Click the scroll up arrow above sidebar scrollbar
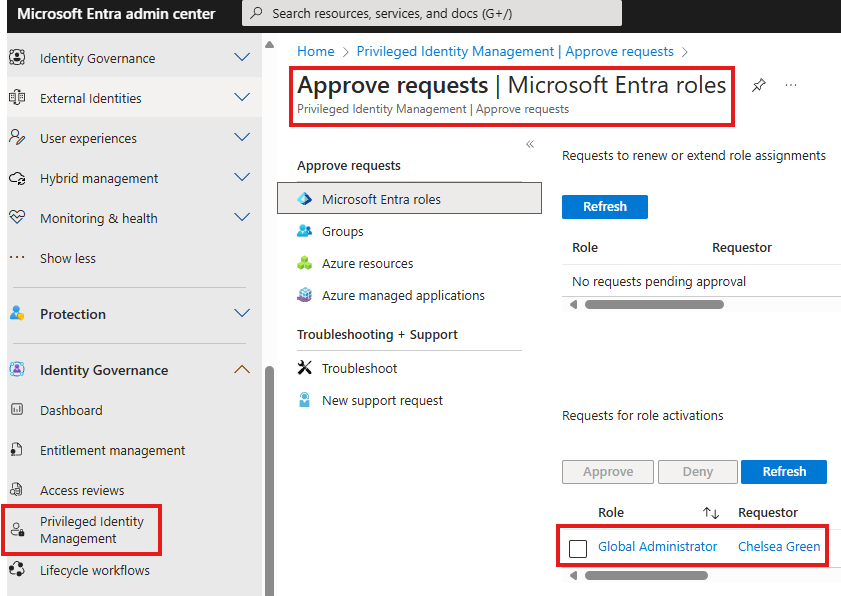The height and width of the screenshot is (596, 841). (269, 45)
